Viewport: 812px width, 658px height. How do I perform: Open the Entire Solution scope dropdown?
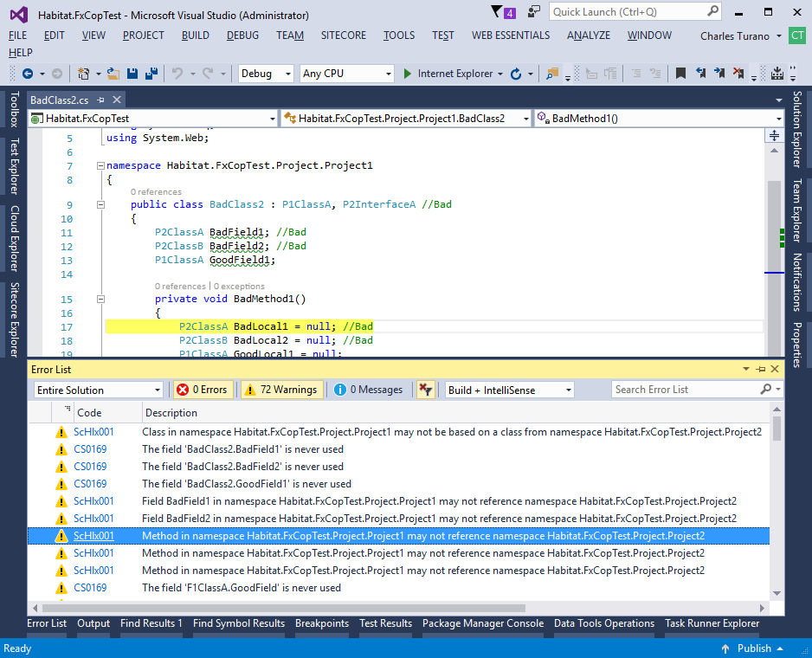tap(99, 390)
